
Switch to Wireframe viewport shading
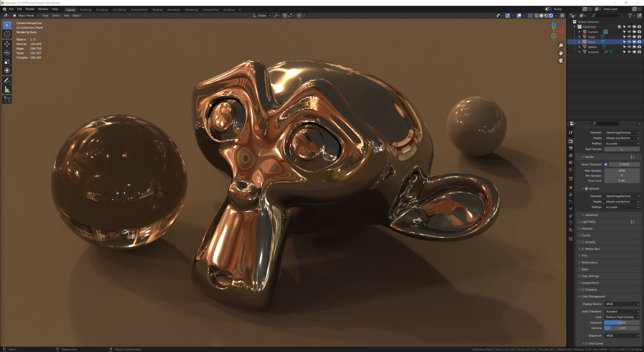click(536, 16)
